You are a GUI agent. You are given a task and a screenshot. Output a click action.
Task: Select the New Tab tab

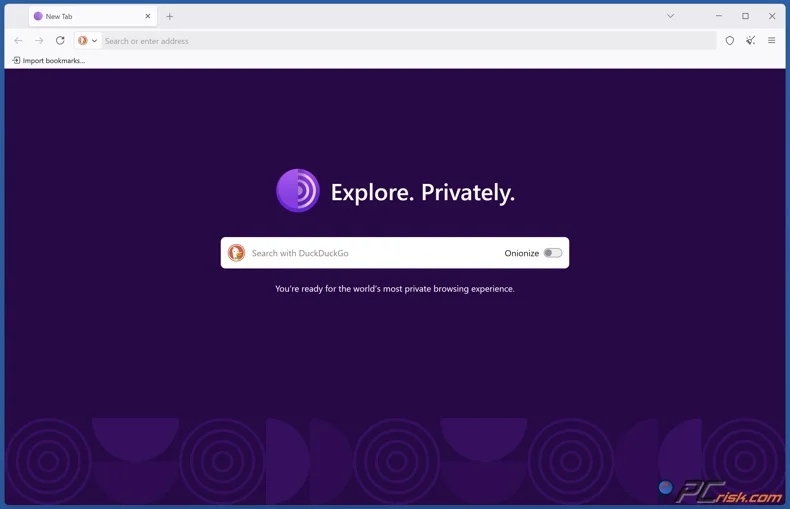pos(85,16)
